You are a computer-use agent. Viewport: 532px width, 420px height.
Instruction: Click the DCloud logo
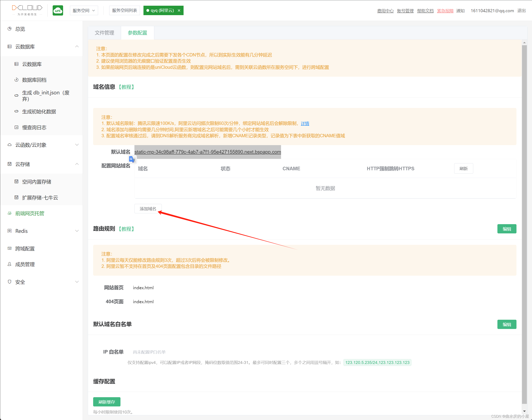click(27, 10)
